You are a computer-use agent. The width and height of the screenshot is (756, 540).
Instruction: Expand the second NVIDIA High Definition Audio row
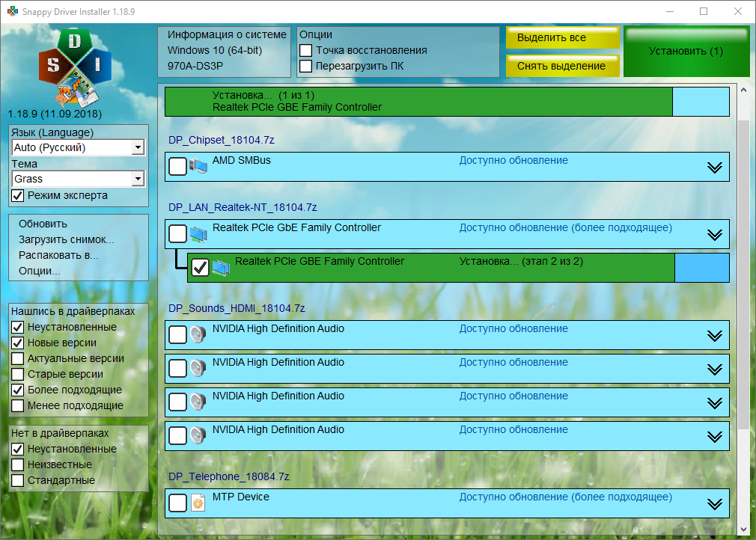[715, 369]
